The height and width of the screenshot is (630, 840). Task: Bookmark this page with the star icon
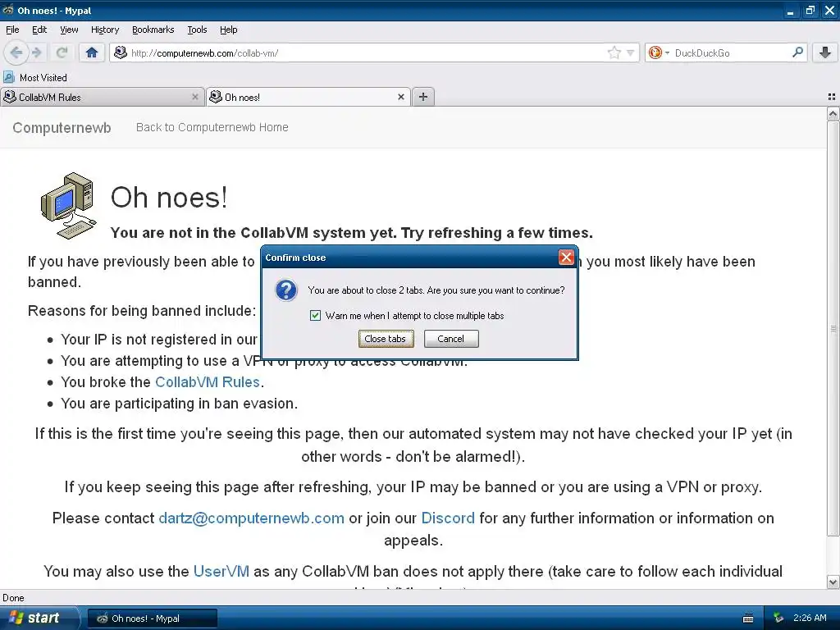pyautogui.click(x=614, y=52)
